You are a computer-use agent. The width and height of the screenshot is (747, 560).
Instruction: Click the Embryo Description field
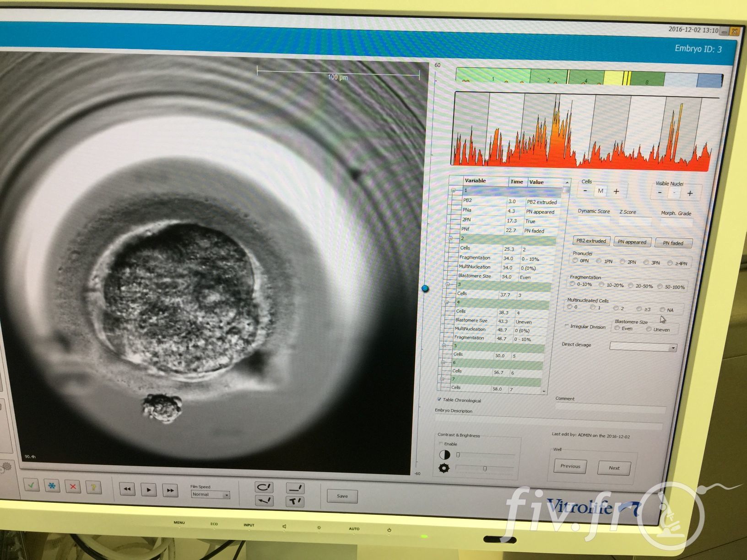(x=549, y=421)
